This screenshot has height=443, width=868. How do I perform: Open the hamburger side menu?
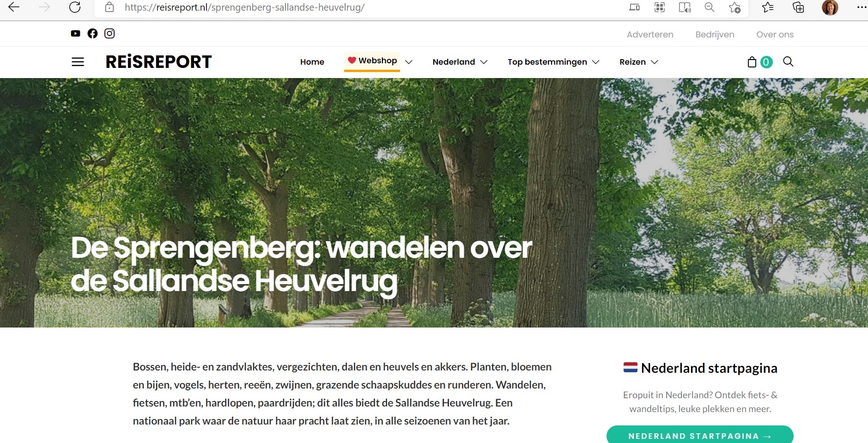(78, 62)
